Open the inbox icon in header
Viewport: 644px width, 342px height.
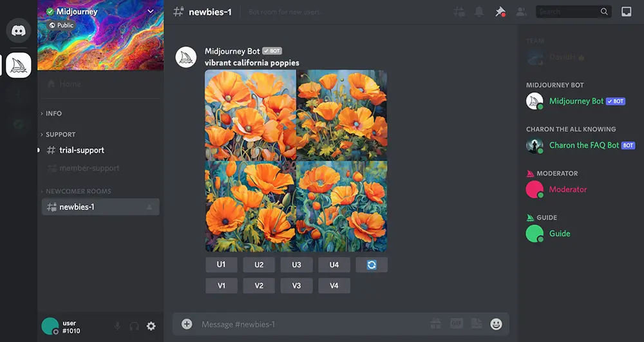point(626,12)
